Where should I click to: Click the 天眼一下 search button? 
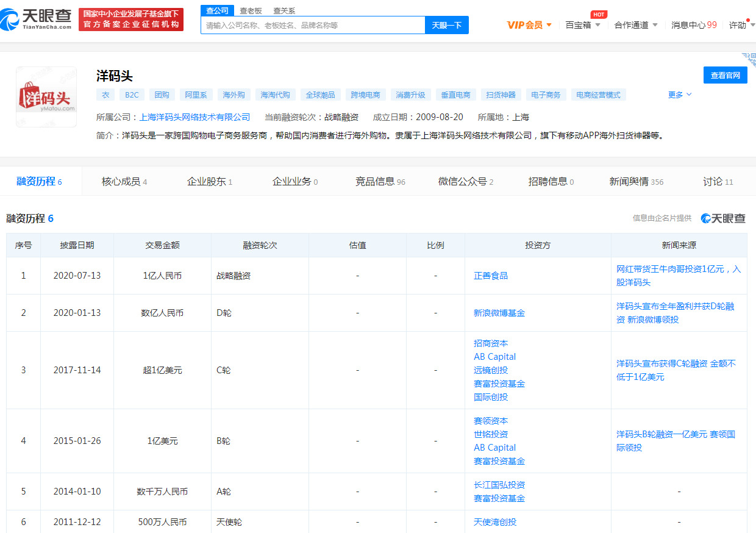pyautogui.click(x=446, y=25)
